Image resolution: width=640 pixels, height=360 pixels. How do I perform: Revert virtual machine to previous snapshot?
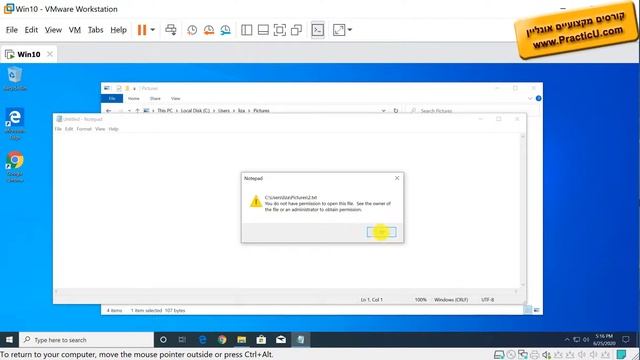pos(209,30)
